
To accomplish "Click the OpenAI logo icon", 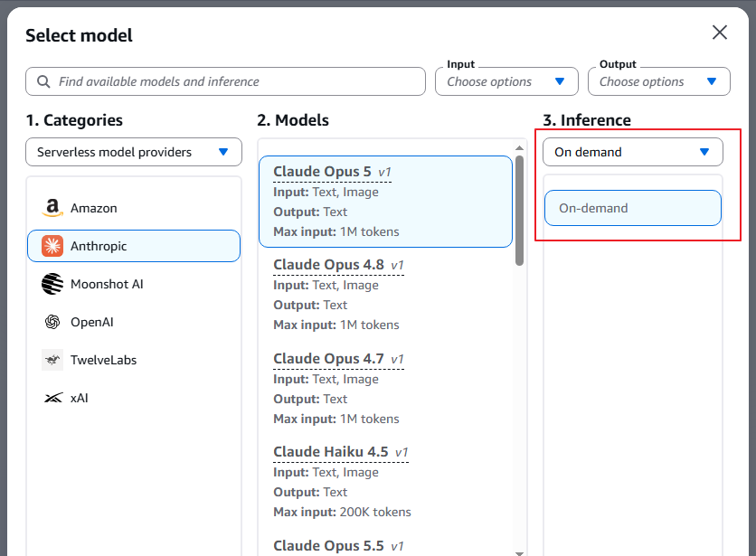I will 52,322.
